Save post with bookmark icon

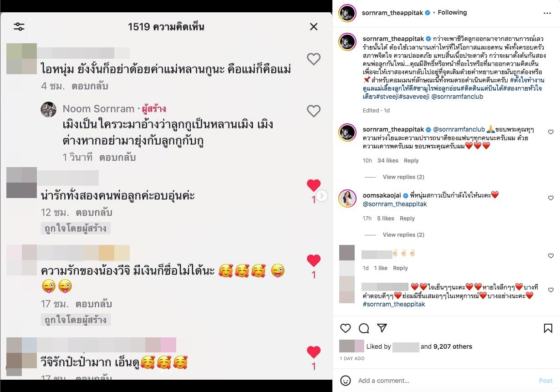(548, 328)
